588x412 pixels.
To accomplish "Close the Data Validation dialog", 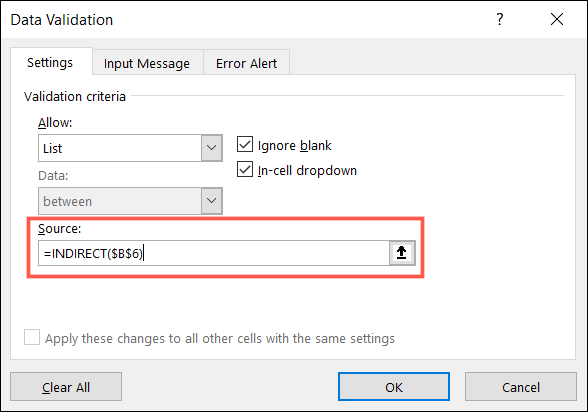I will coord(557,19).
